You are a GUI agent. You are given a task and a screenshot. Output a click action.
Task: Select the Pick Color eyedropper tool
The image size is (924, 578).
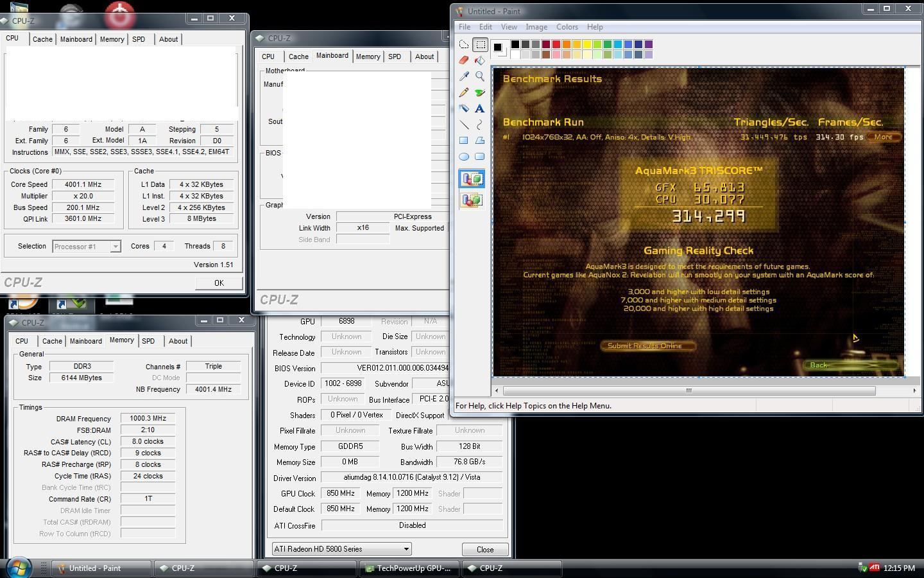click(464, 76)
